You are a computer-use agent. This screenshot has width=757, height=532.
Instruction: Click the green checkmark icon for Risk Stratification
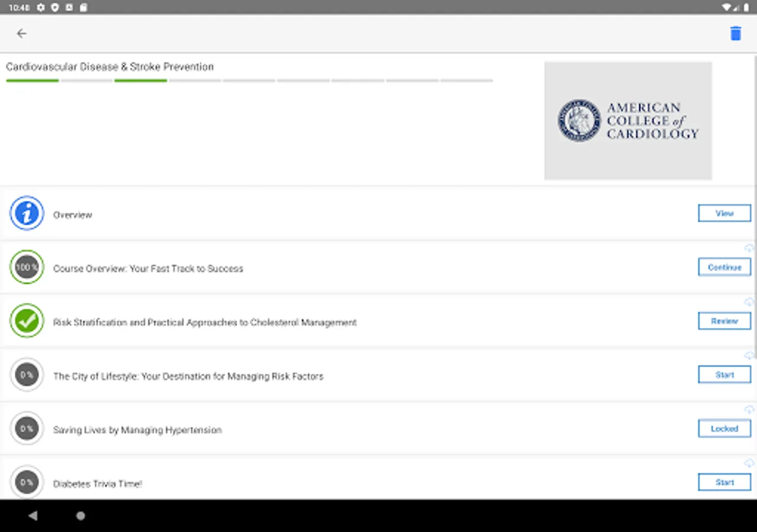pos(27,321)
